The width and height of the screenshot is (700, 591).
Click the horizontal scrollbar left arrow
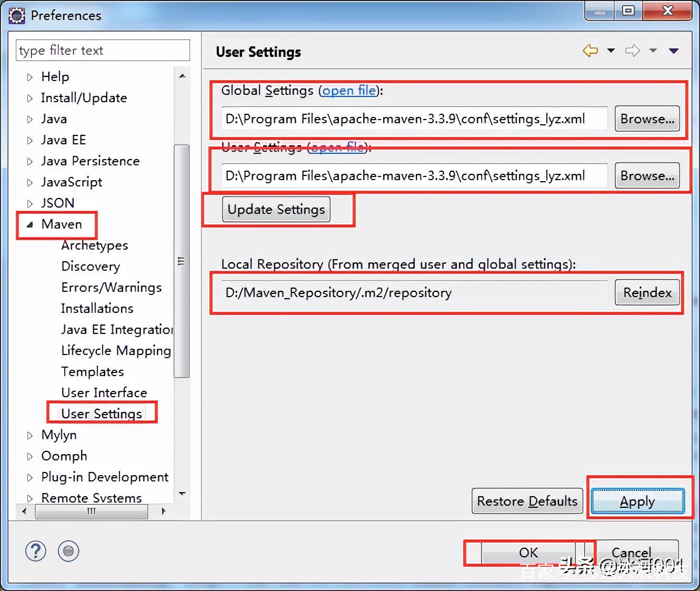[x=24, y=511]
